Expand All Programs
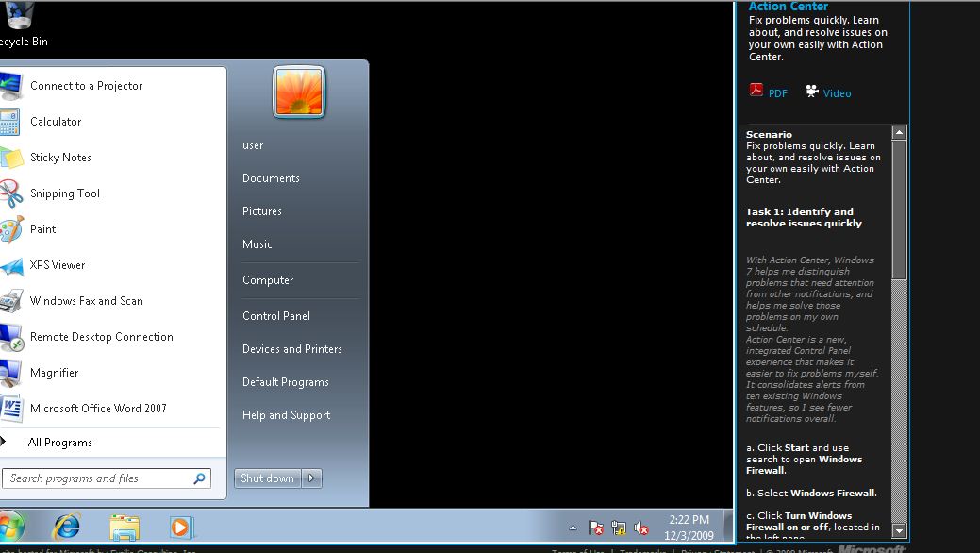Screen dimensions: 980x553 click(60, 443)
